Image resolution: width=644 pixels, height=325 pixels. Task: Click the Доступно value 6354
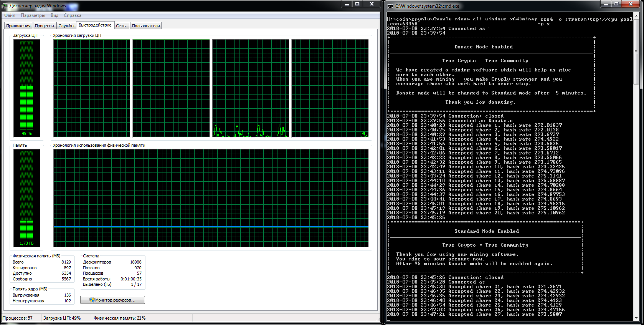pyautogui.click(x=66, y=273)
